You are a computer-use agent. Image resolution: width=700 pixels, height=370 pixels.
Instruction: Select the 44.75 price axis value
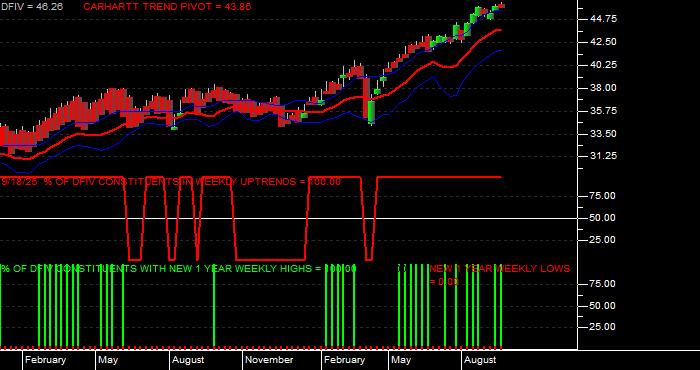point(603,19)
